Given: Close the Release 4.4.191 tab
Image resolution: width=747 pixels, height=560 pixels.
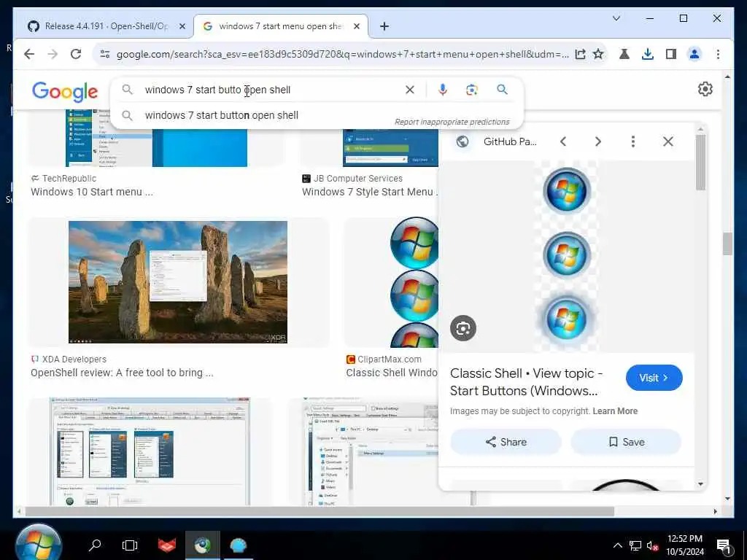Looking at the screenshot, I should (x=182, y=26).
